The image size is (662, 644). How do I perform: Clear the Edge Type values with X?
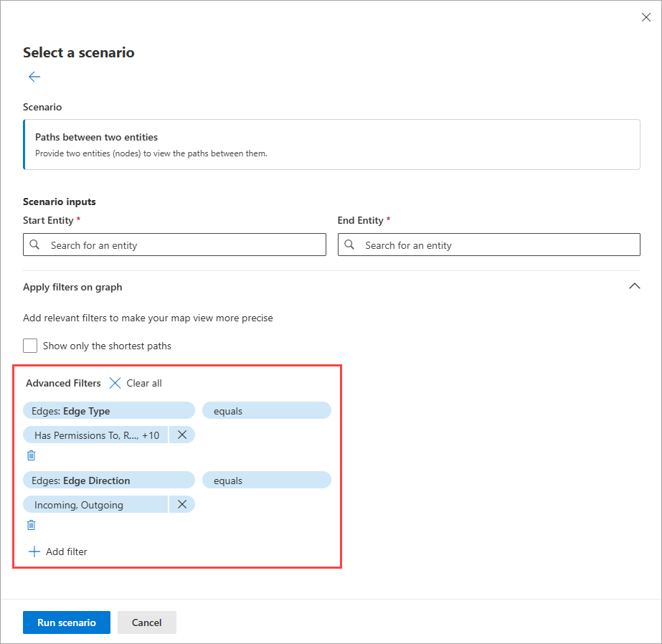[x=182, y=435]
